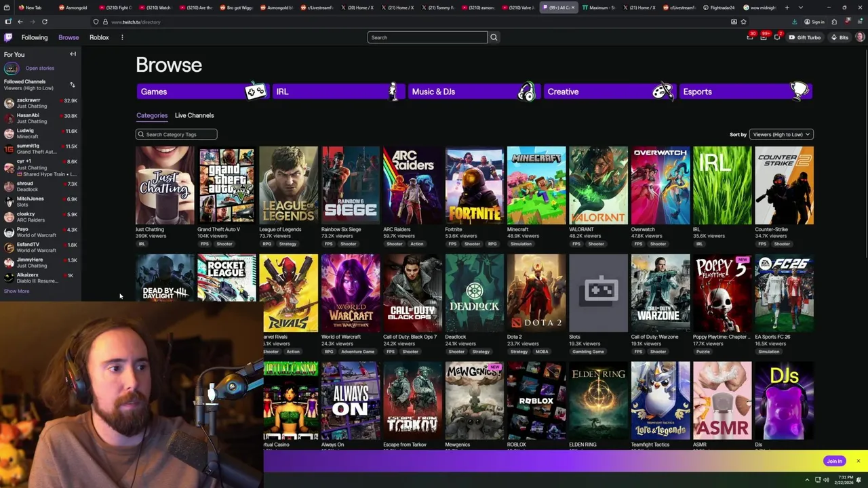Screen dimensions: 868x488
Task: Open the whispers icon with the 2 badge
Action: tap(777, 37)
